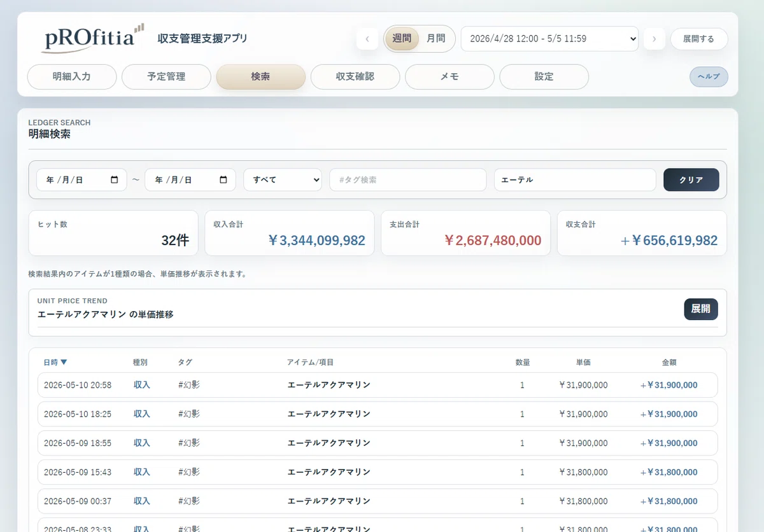Switch to 週間 view
The image size is (764, 532).
click(402, 38)
